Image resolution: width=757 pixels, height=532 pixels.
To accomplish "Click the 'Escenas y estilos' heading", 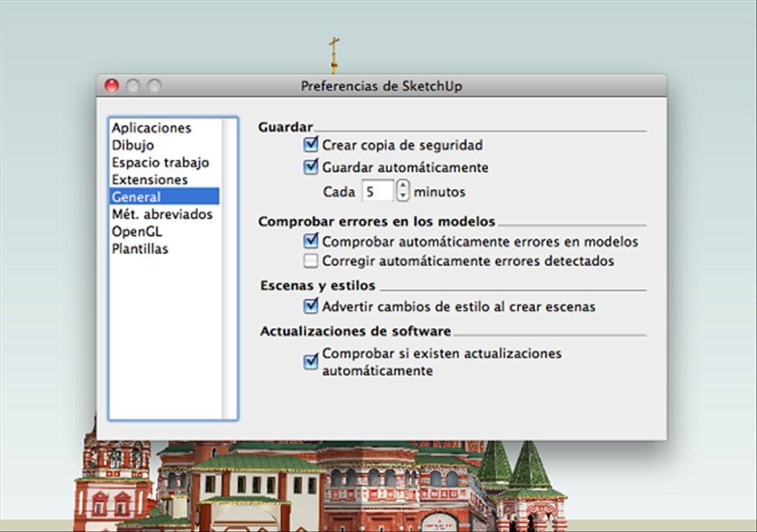I will tap(318, 286).
